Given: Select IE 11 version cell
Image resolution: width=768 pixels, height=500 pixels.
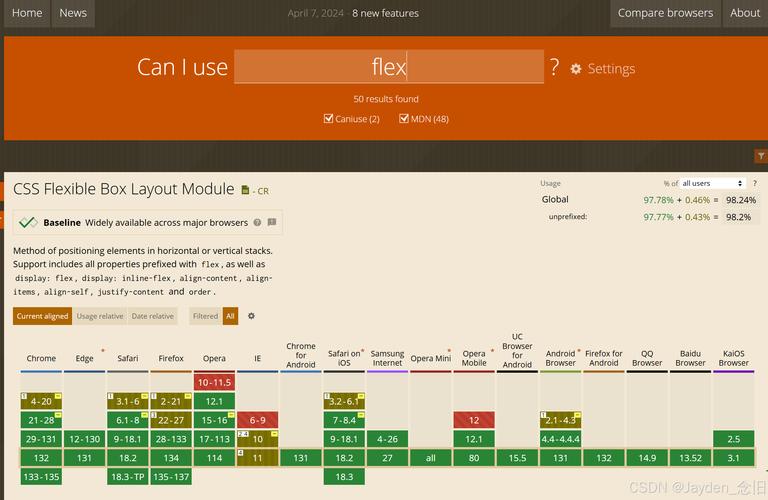Looking at the screenshot, I should 258,458.
